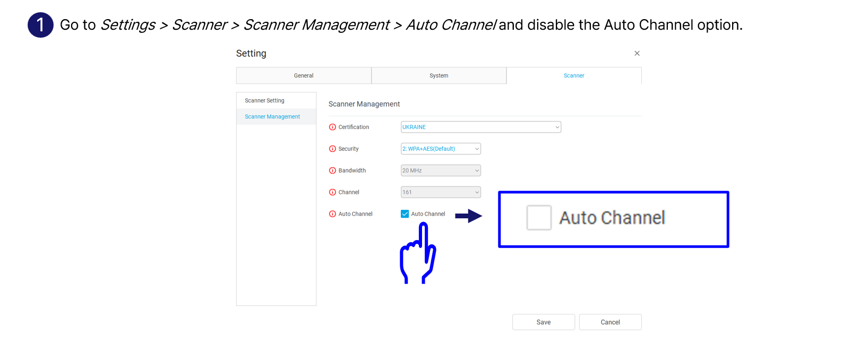
Task: Click the info icon beside Certification
Action: pyautogui.click(x=332, y=127)
